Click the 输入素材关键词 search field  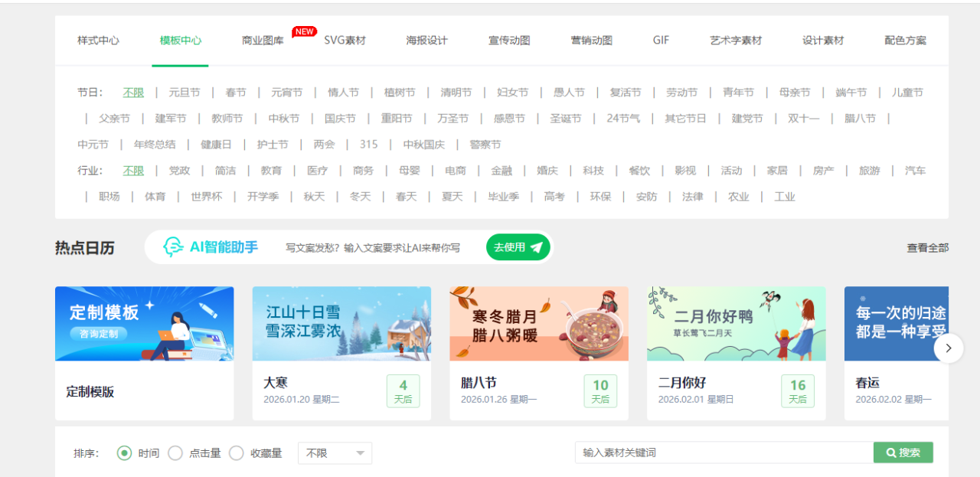pos(724,452)
